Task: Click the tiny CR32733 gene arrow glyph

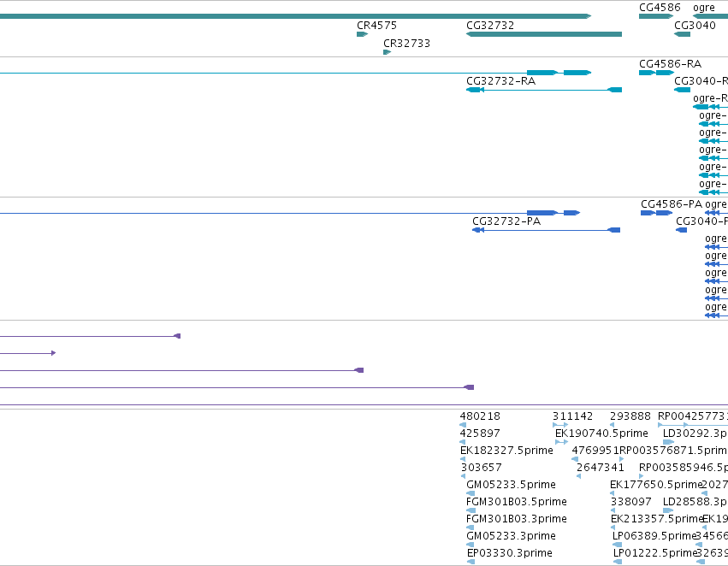Action: (388, 52)
